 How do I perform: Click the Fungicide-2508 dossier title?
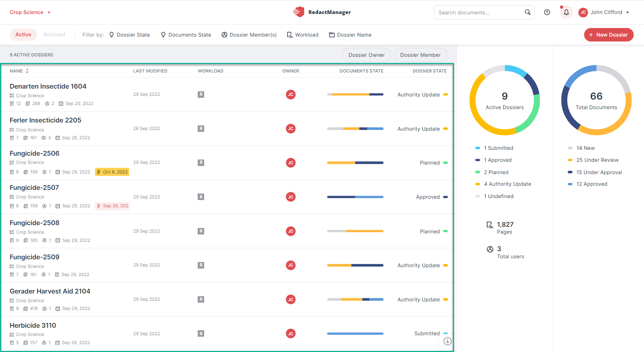pyautogui.click(x=35, y=223)
